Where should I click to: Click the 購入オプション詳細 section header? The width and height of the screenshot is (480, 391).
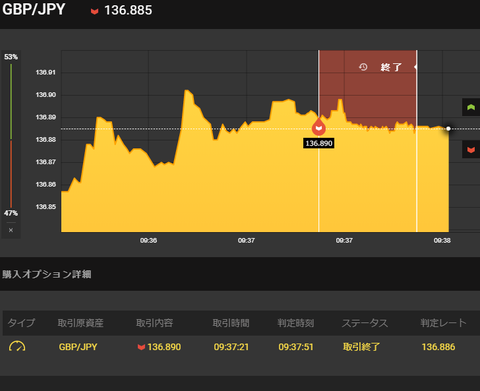(47, 274)
